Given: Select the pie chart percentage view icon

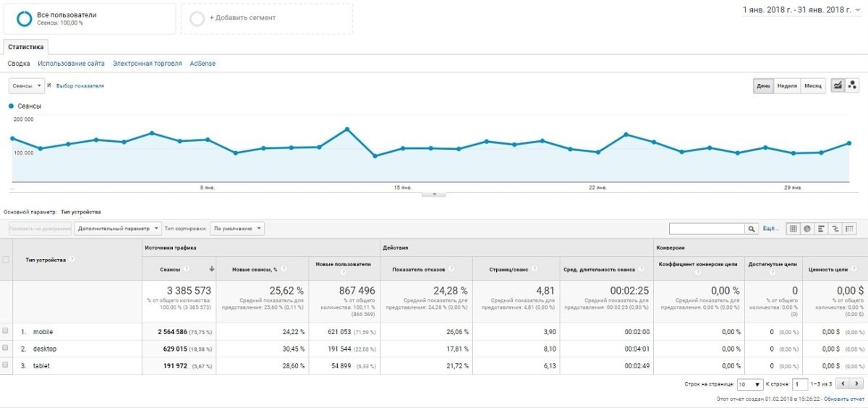Looking at the screenshot, I should pos(807,229).
